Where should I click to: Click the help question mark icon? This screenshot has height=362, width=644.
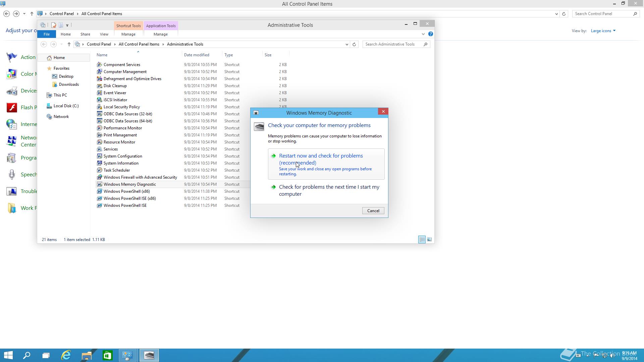coord(431,34)
